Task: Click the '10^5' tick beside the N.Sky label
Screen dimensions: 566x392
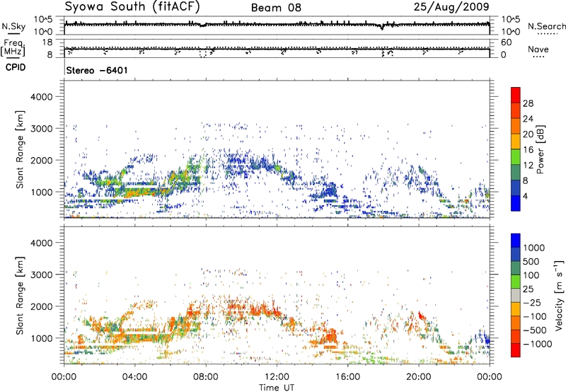Action: (44, 20)
